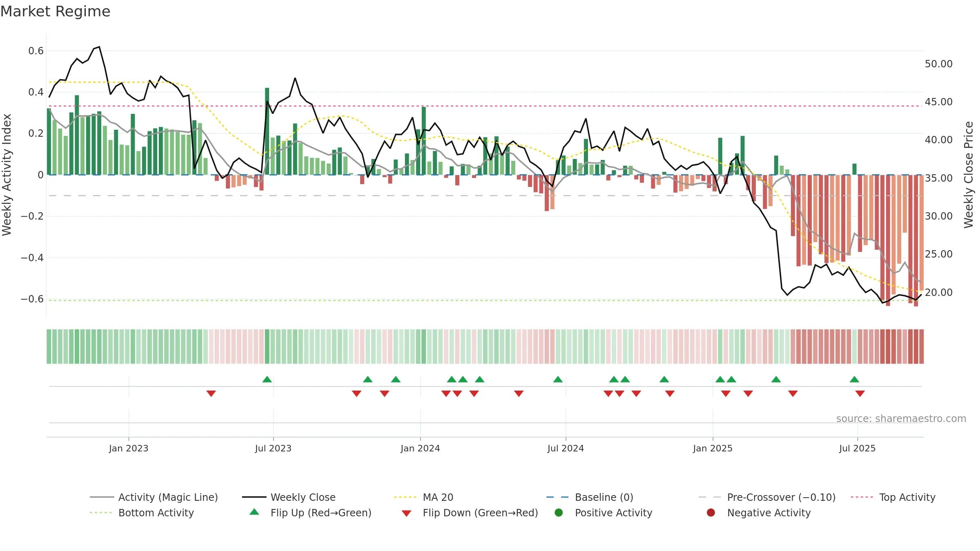Click the Jan 2023 axis label
The height and width of the screenshot is (551, 980).
coord(129,448)
